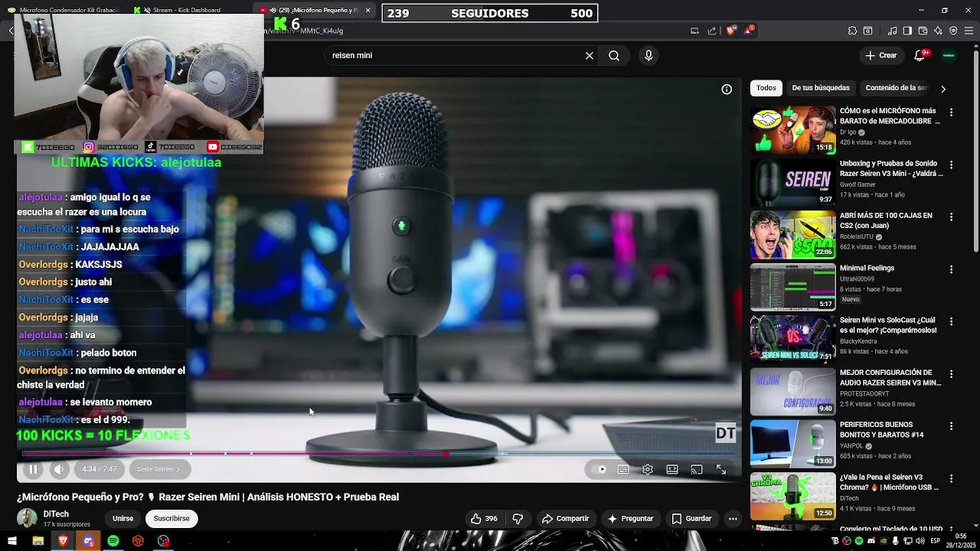Switch to theater mode in the player

672,469
